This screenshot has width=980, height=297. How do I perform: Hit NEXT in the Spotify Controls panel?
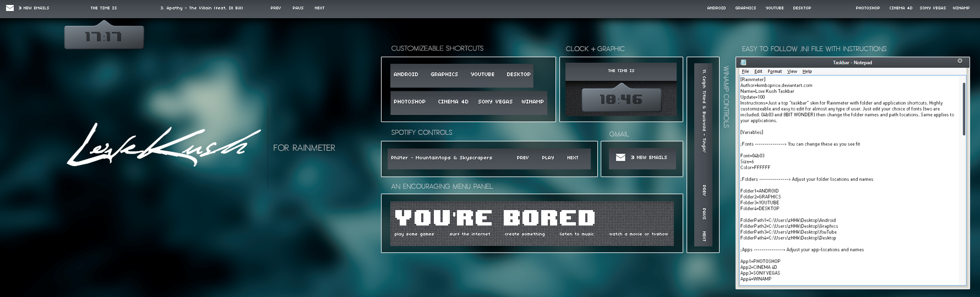coord(573,158)
